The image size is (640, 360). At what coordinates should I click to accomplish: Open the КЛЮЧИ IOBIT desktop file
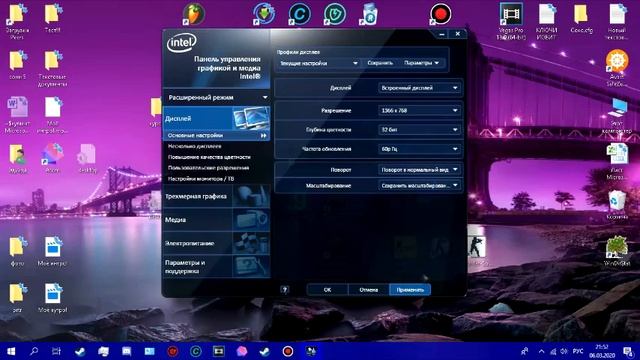tap(547, 21)
